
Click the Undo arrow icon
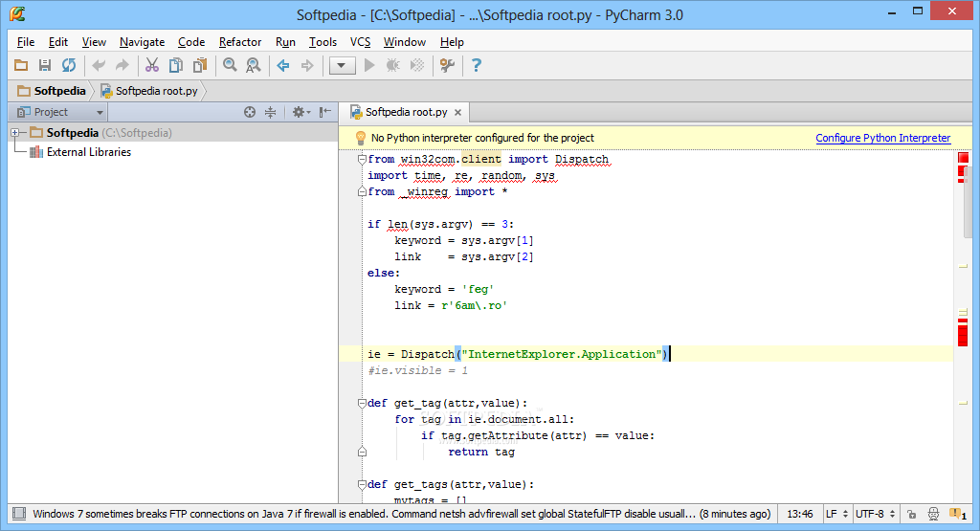pyautogui.click(x=99, y=65)
